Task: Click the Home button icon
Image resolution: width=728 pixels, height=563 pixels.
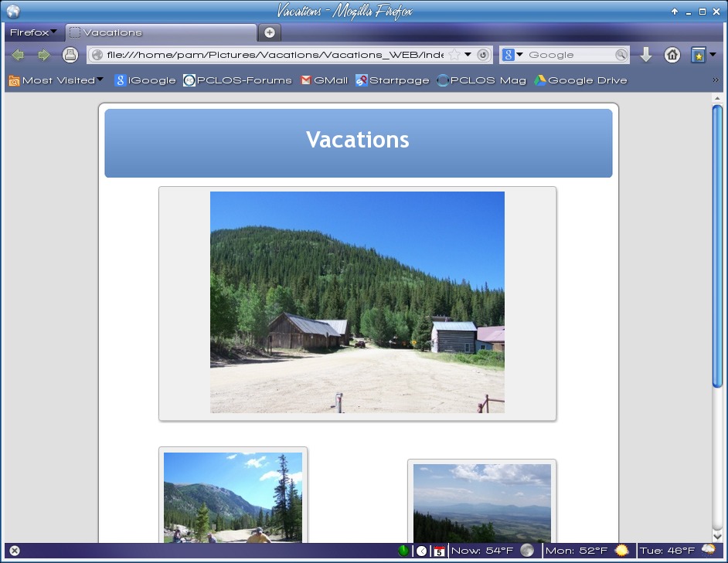Action: click(x=672, y=55)
